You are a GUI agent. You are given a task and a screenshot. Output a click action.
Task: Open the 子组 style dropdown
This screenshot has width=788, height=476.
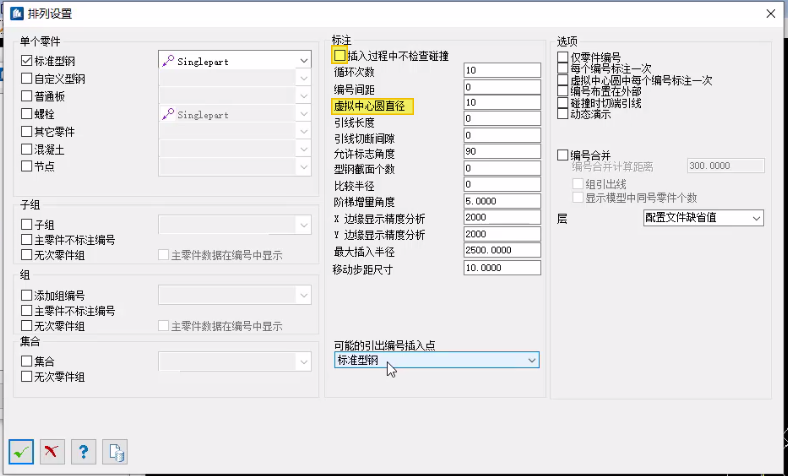[235, 225]
